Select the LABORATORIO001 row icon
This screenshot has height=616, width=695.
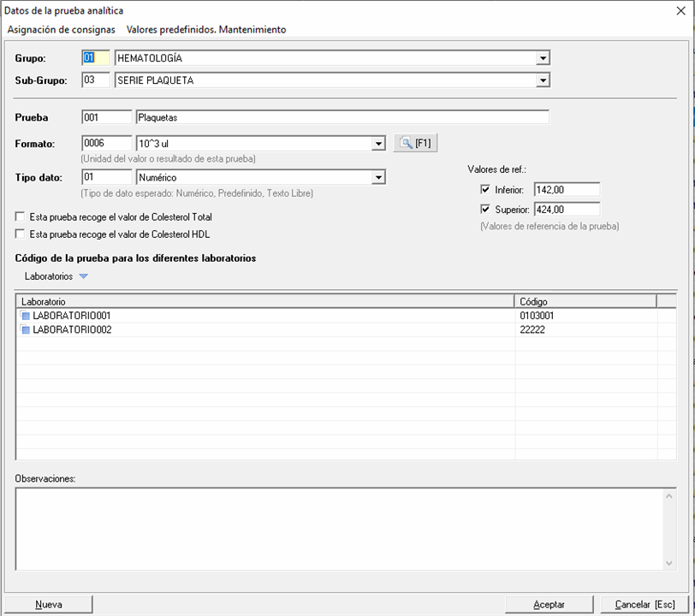click(26, 316)
